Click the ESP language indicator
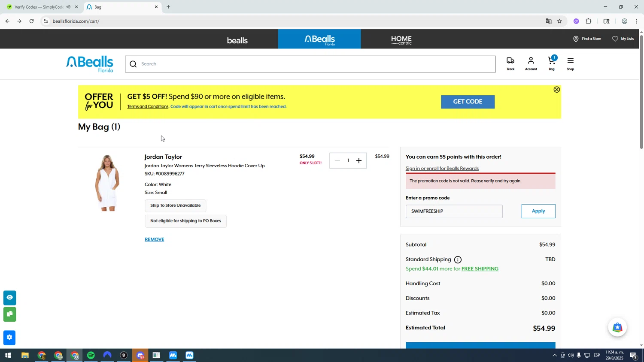The height and width of the screenshot is (362, 644). pos(597,356)
